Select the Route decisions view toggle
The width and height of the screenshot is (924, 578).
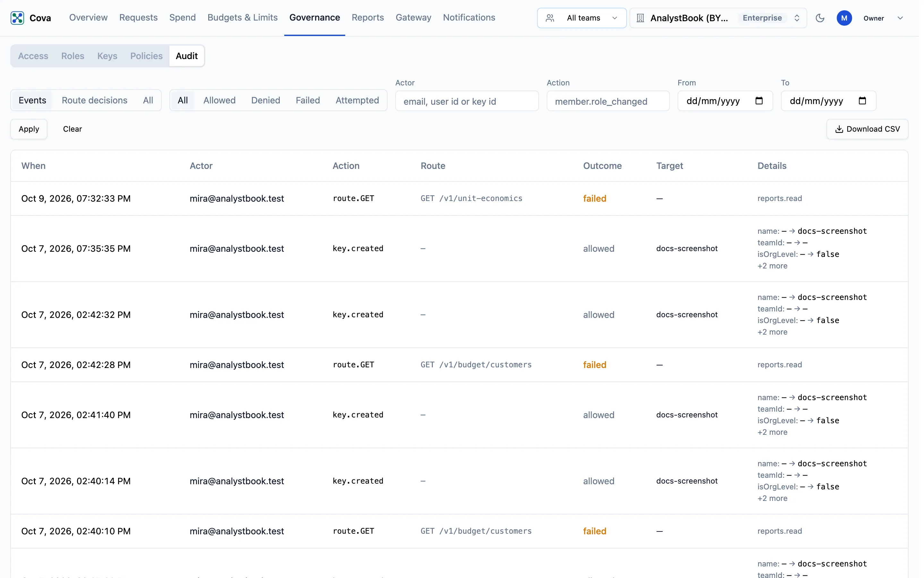94,100
